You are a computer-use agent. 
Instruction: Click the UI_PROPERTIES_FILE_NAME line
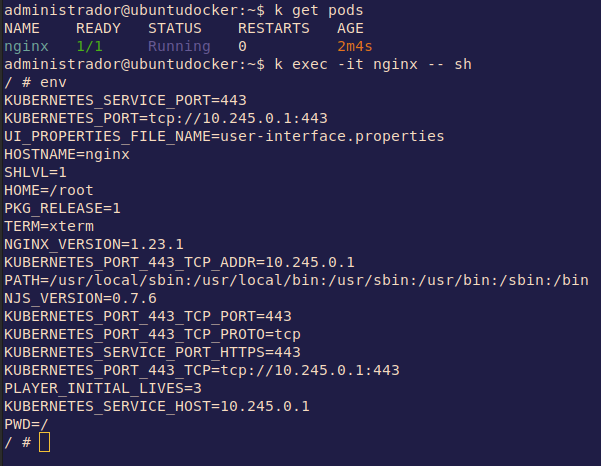tap(224, 136)
